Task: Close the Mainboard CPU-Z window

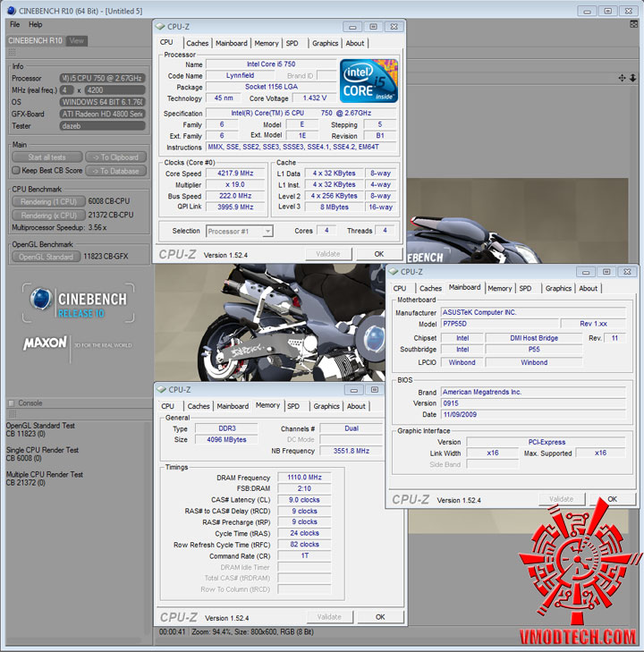Action: [627, 272]
